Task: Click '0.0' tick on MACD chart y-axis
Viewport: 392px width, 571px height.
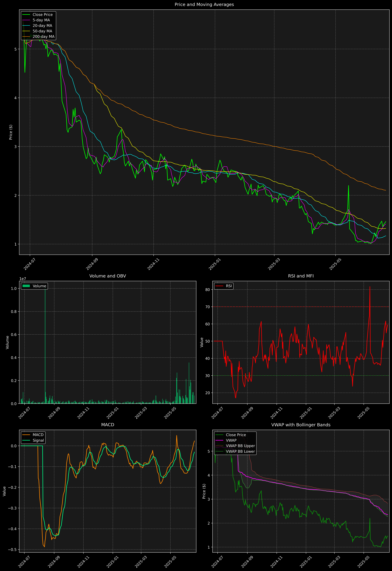Action: (x=14, y=446)
